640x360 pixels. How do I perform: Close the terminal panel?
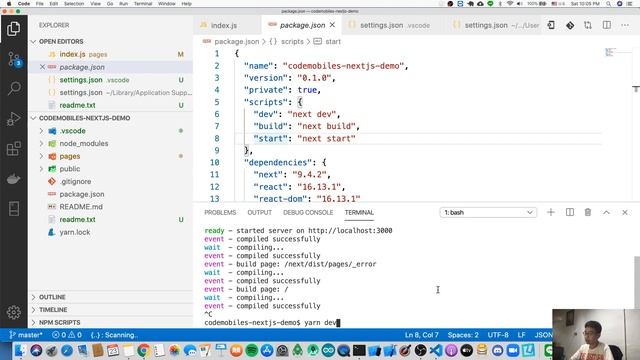(625, 212)
